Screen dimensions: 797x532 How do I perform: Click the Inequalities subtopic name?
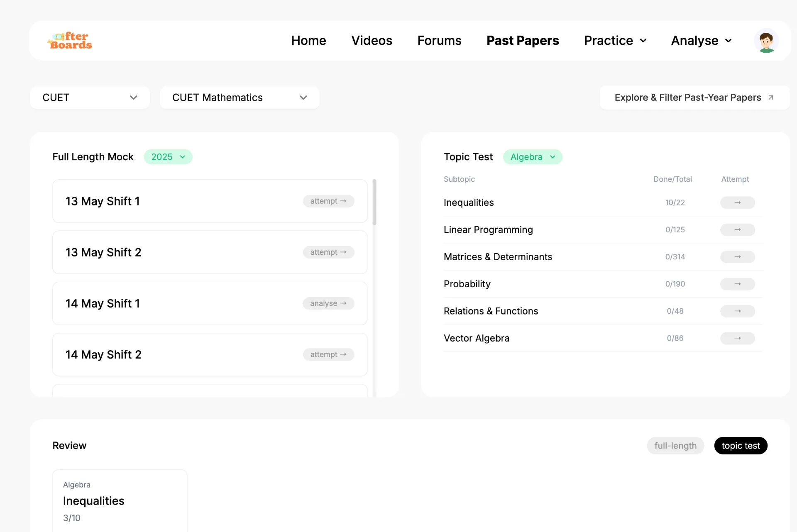tap(469, 203)
